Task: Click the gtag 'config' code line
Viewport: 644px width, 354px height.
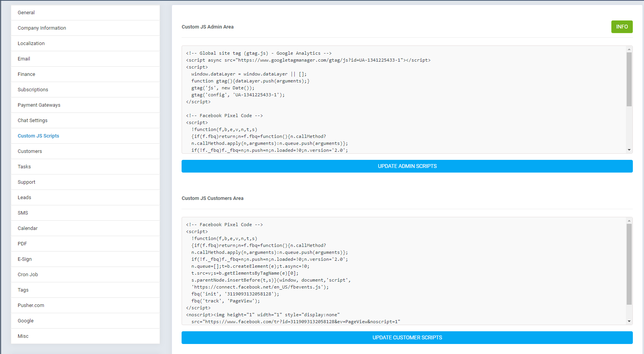Action: [x=238, y=95]
